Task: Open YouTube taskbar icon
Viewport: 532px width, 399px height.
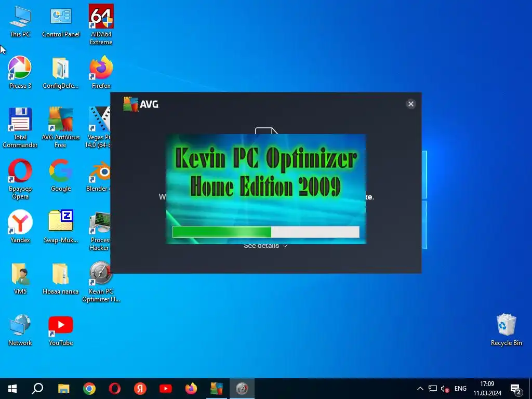Action: pos(166,389)
